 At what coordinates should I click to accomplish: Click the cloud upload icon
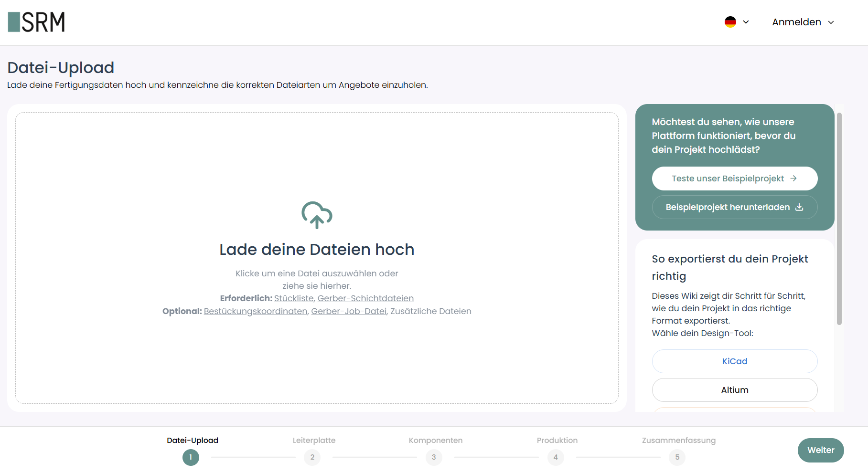pos(317,216)
